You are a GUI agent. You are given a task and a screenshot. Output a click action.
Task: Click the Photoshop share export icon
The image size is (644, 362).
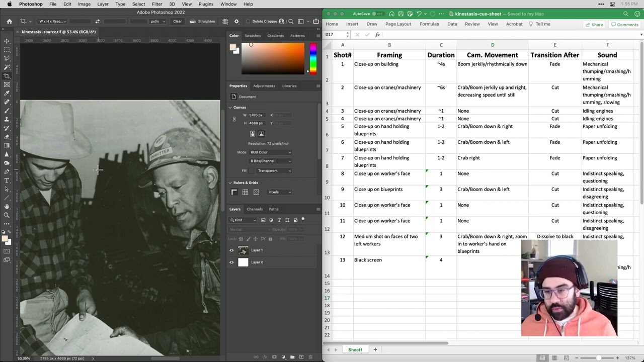[317, 22]
